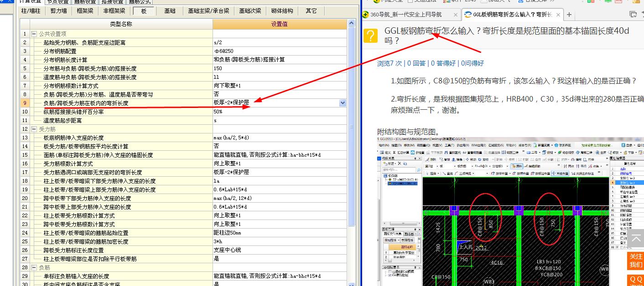
Task: Click row number 9 header cell
Action: click(25, 103)
